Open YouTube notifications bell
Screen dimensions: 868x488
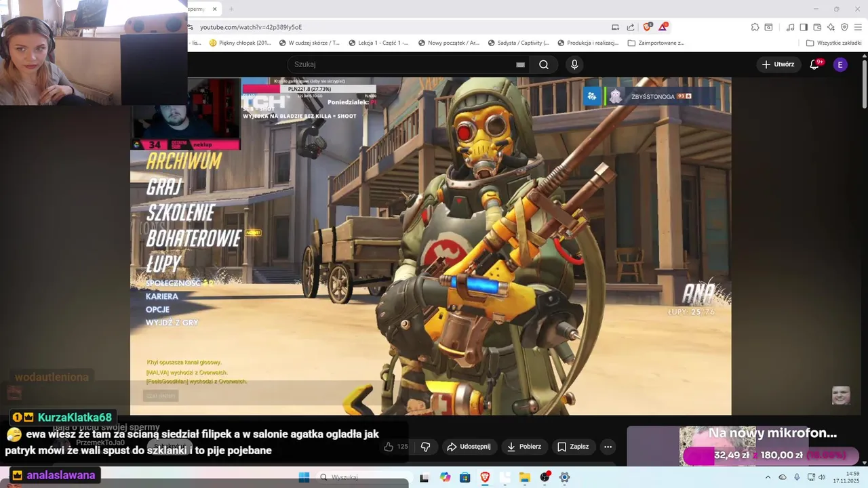point(815,64)
